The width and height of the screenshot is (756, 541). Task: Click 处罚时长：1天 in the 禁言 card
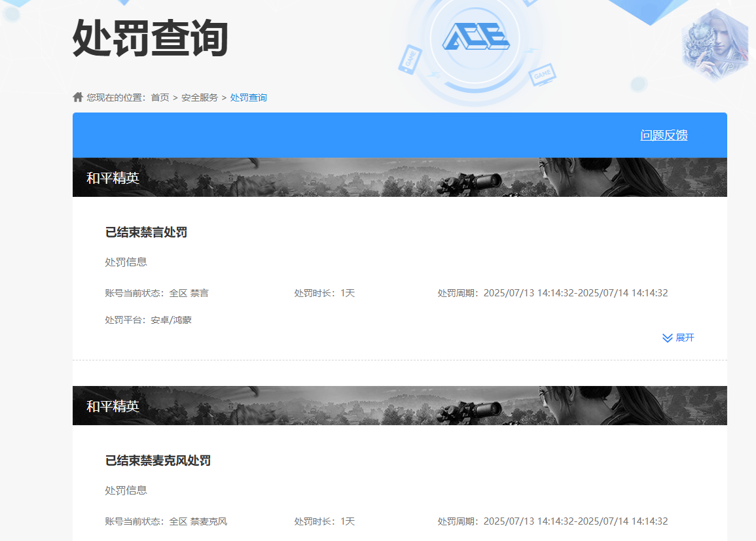click(x=325, y=293)
